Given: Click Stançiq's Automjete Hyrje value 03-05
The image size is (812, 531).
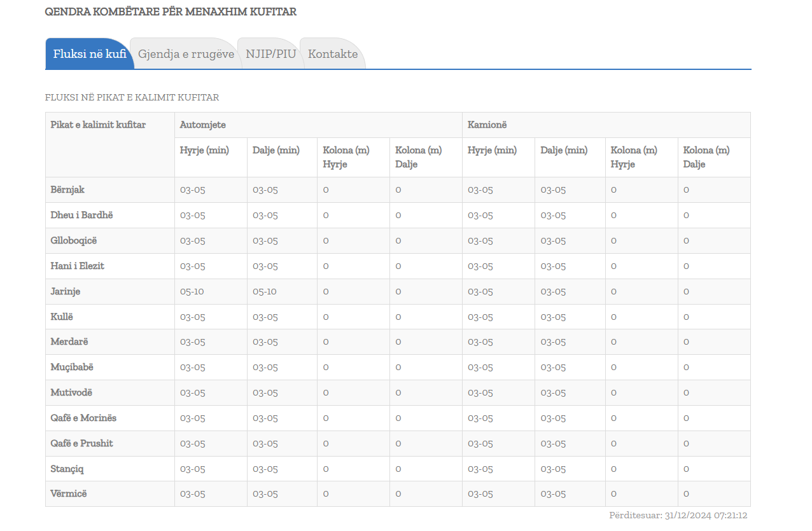Looking at the screenshot, I should coord(193,469).
